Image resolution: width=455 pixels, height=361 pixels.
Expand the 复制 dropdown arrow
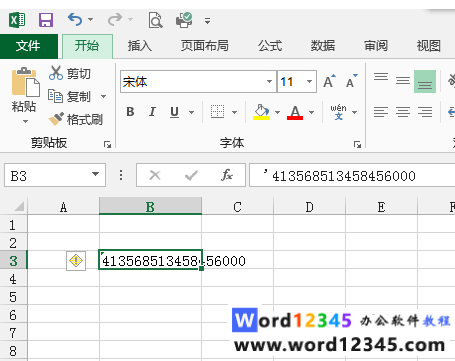[104, 97]
